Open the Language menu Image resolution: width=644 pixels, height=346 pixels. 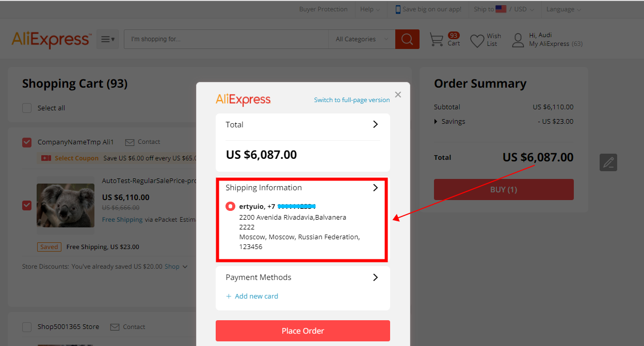coord(564,9)
